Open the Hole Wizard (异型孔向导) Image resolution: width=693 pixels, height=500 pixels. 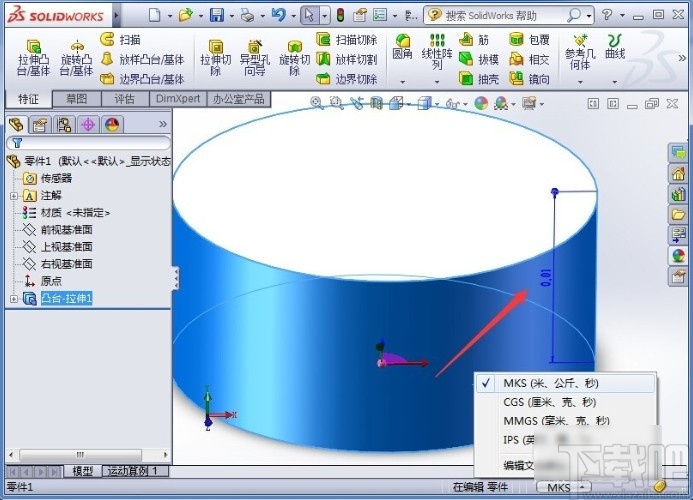[255, 57]
